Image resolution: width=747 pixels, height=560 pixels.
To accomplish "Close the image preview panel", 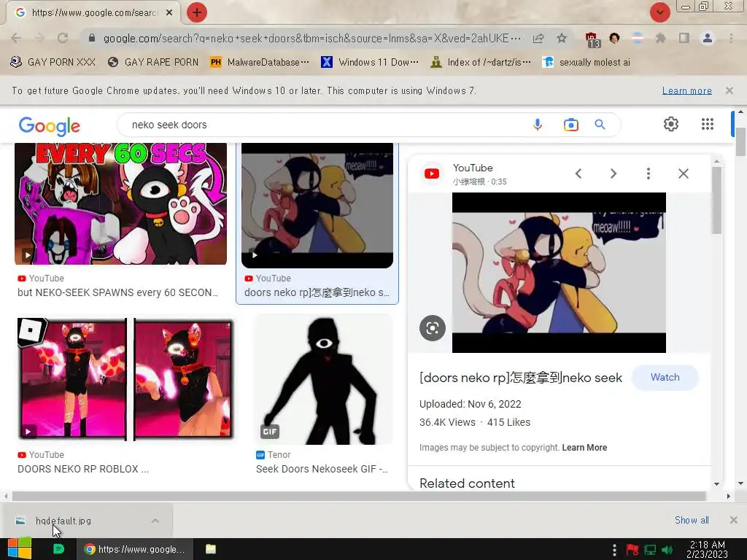I will pos(683,174).
